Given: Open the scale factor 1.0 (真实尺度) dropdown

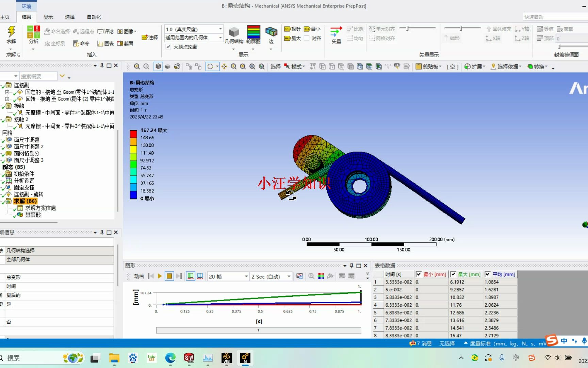Looking at the screenshot, I should click(194, 29).
